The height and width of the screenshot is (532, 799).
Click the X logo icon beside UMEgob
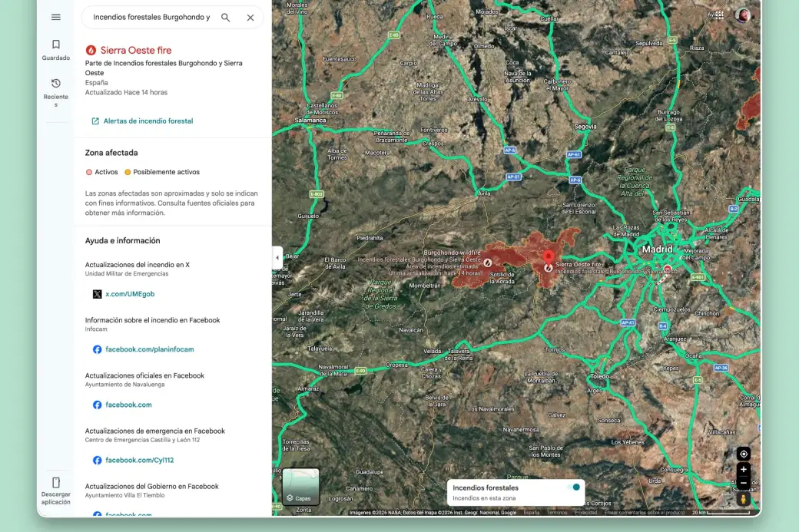click(97, 294)
